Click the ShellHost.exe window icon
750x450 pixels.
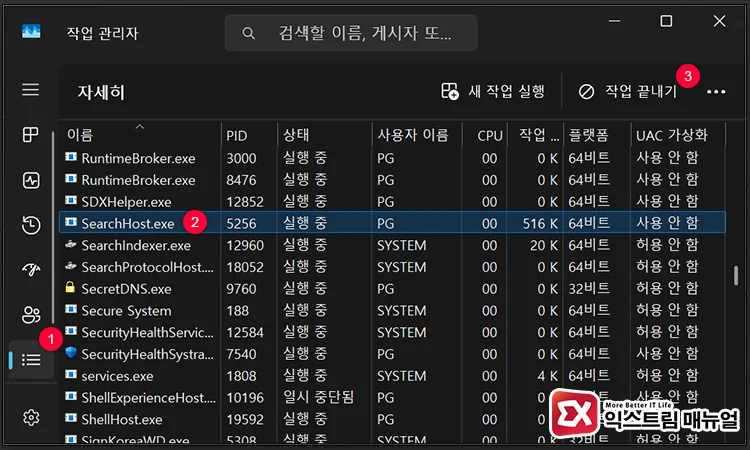click(x=71, y=418)
